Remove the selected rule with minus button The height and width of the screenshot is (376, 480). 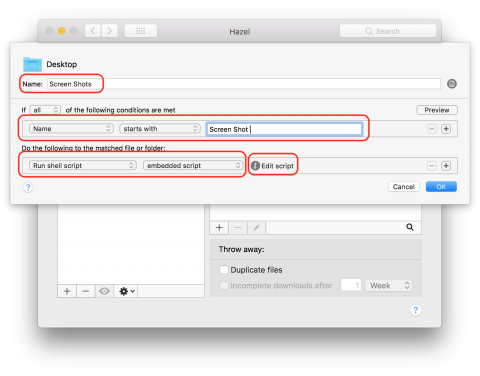[238, 228]
